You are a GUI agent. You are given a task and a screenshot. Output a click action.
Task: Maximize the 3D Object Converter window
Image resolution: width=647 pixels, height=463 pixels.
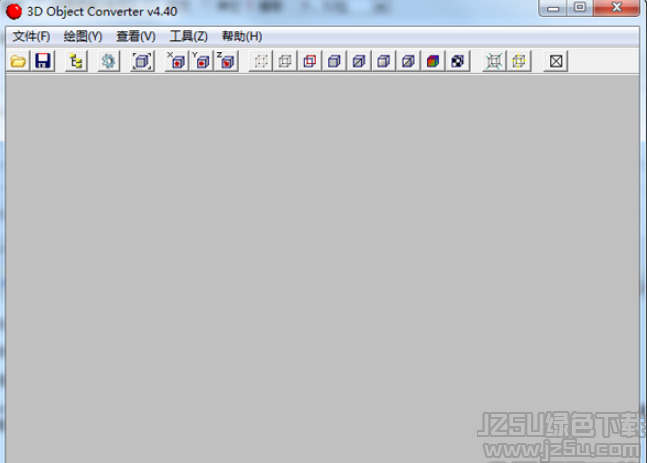(580, 8)
